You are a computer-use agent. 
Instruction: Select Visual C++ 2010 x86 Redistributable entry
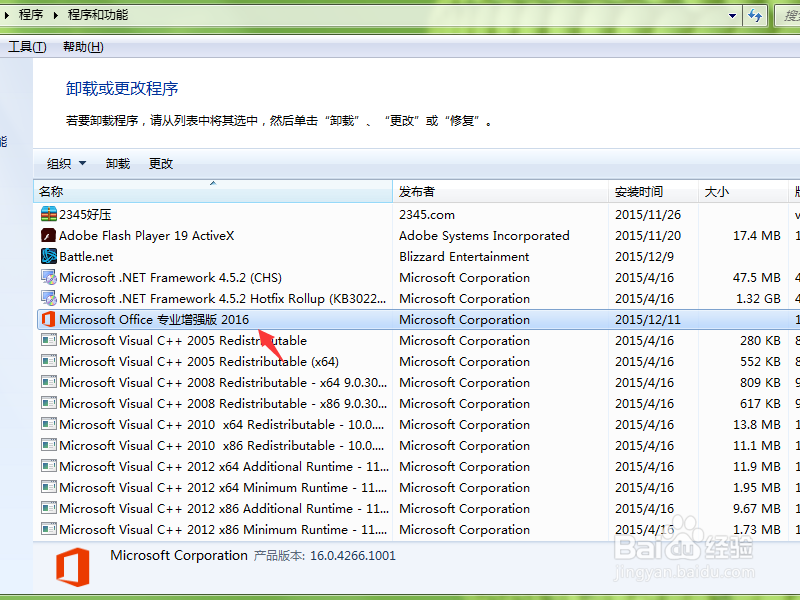coord(221,445)
